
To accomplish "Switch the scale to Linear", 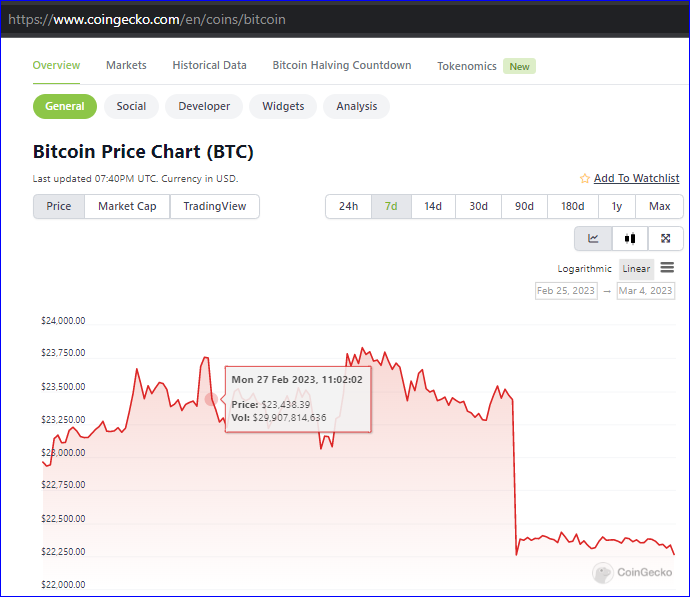I will [636, 269].
